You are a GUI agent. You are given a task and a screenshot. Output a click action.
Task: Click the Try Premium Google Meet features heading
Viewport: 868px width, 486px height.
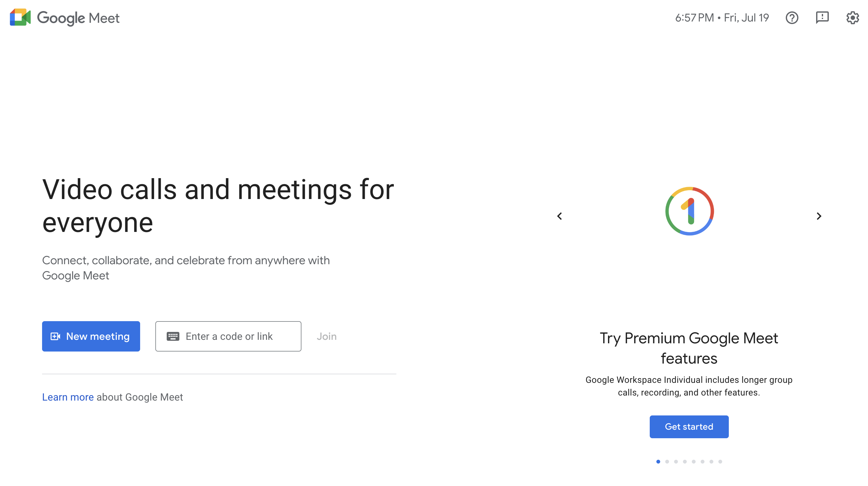point(689,348)
